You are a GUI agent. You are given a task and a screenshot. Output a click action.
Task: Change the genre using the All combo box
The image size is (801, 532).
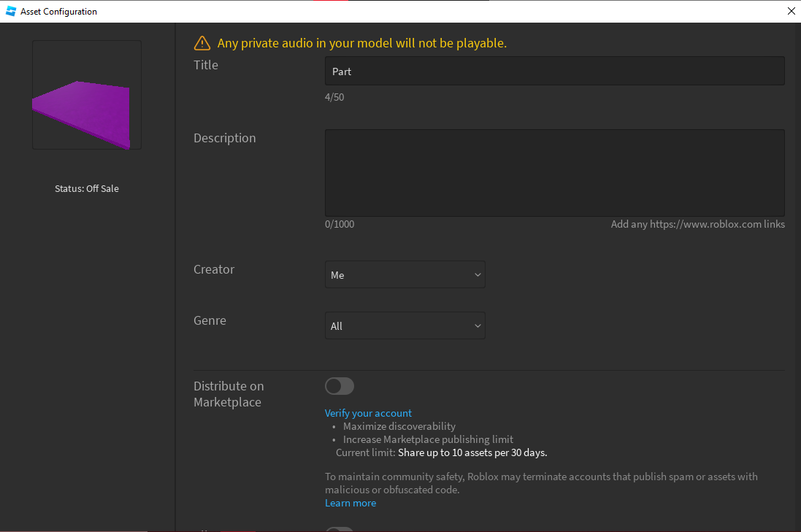coord(405,325)
